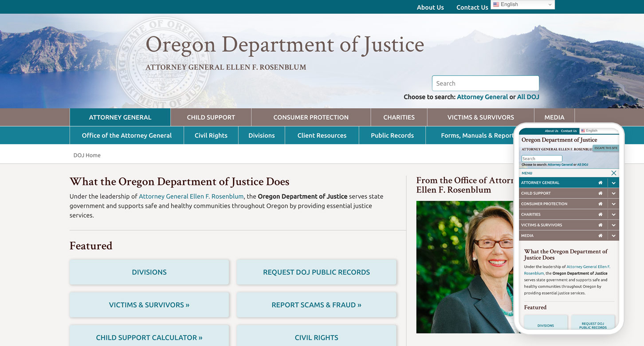Click About Us in the mobile preview header
Viewport: 644px width, 346px height.
pyautogui.click(x=551, y=131)
